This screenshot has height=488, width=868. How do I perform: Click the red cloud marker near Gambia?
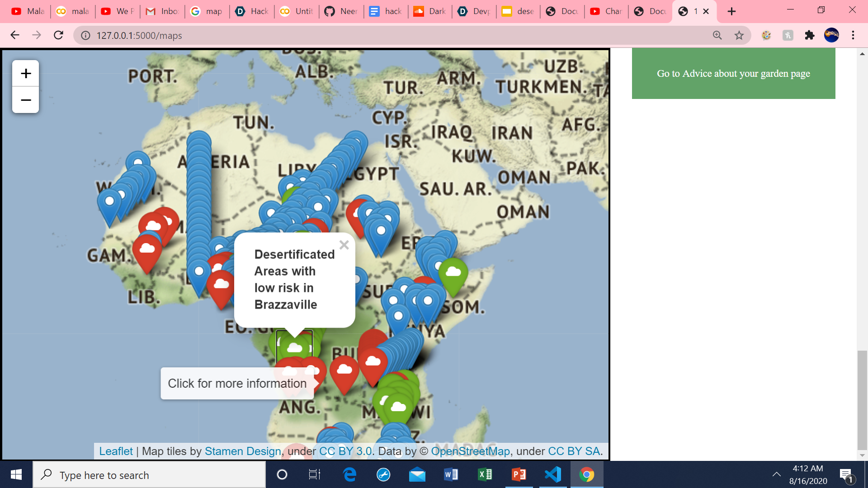point(147,249)
